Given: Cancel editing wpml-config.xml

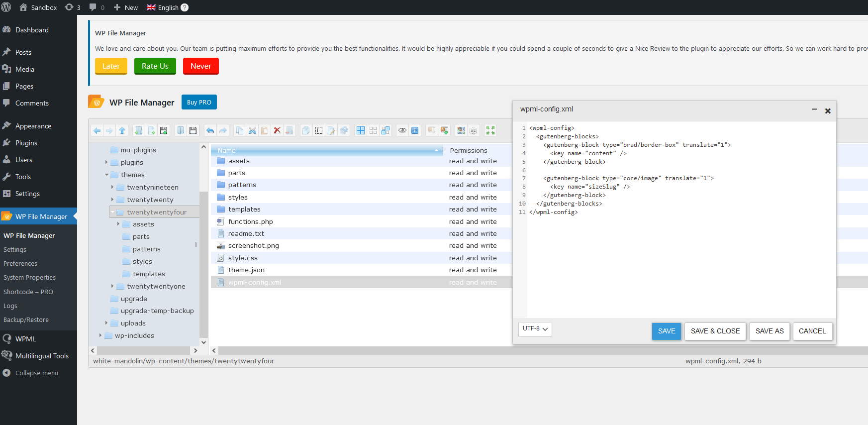Looking at the screenshot, I should point(812,331).
